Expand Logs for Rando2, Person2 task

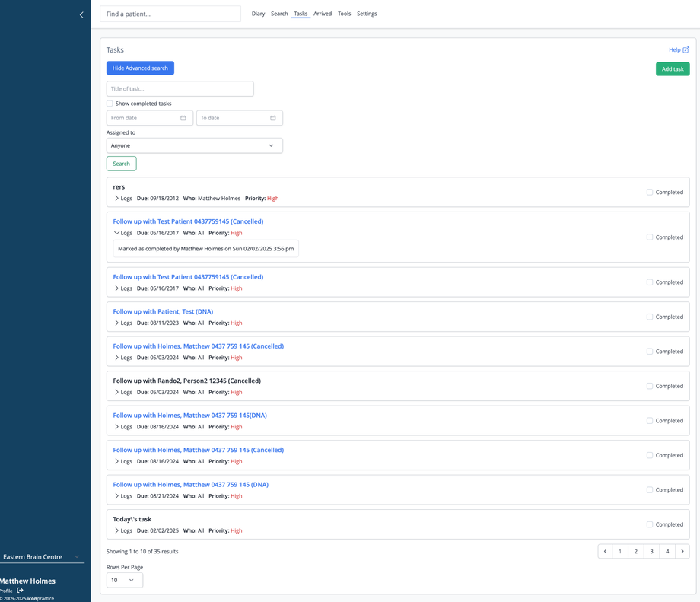click(123, 392)
